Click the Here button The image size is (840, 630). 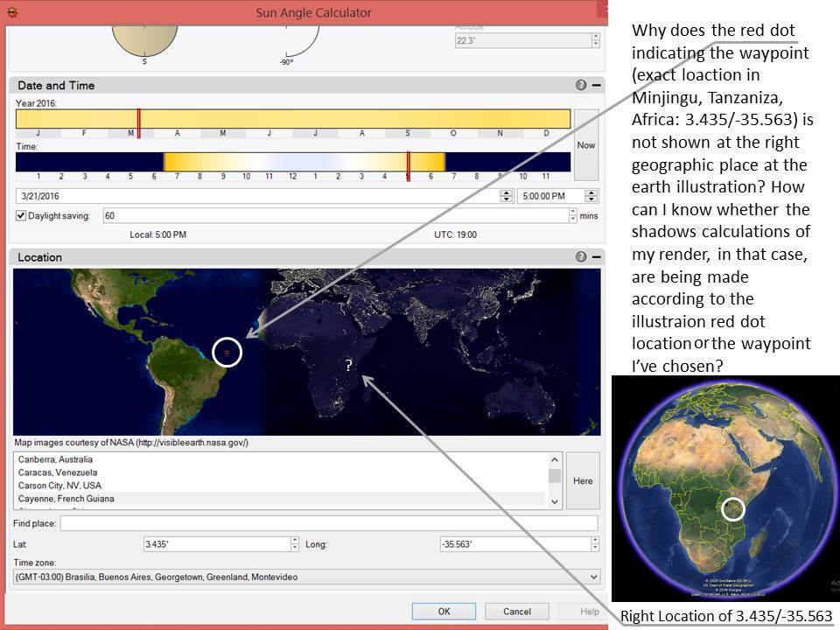583,480
